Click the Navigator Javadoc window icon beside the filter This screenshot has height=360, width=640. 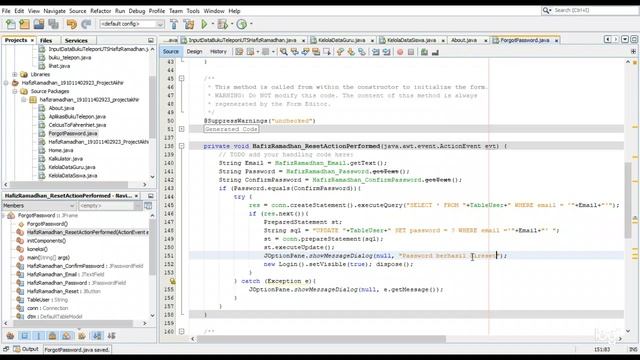coord(148,206)
